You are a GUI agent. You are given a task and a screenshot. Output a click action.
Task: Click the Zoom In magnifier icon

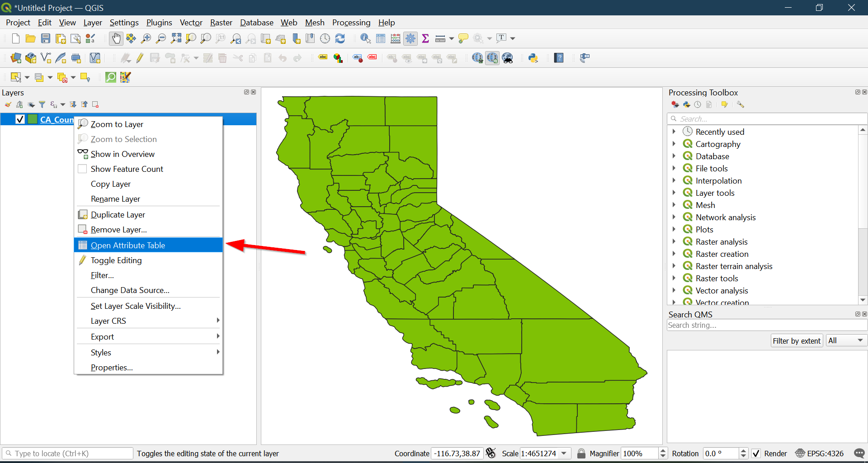click(146, 39)
